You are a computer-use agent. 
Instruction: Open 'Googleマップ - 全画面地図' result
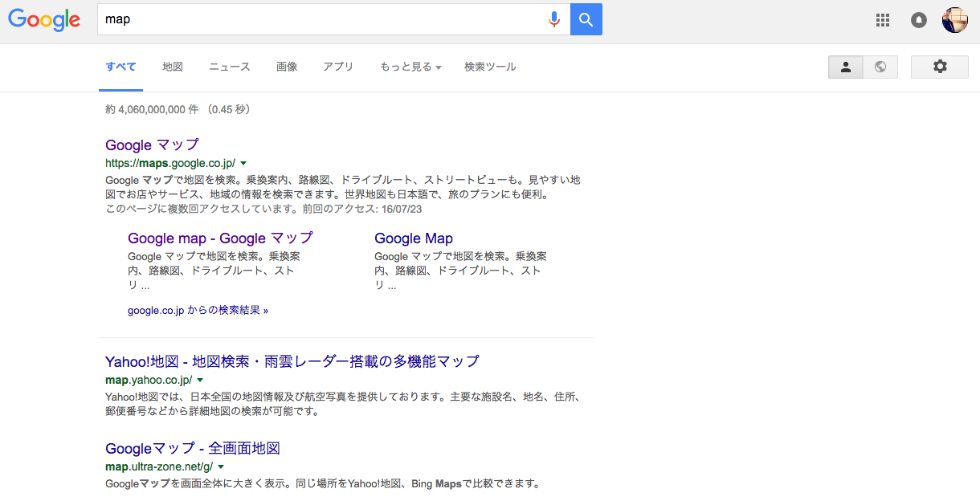tap(193, 448)
